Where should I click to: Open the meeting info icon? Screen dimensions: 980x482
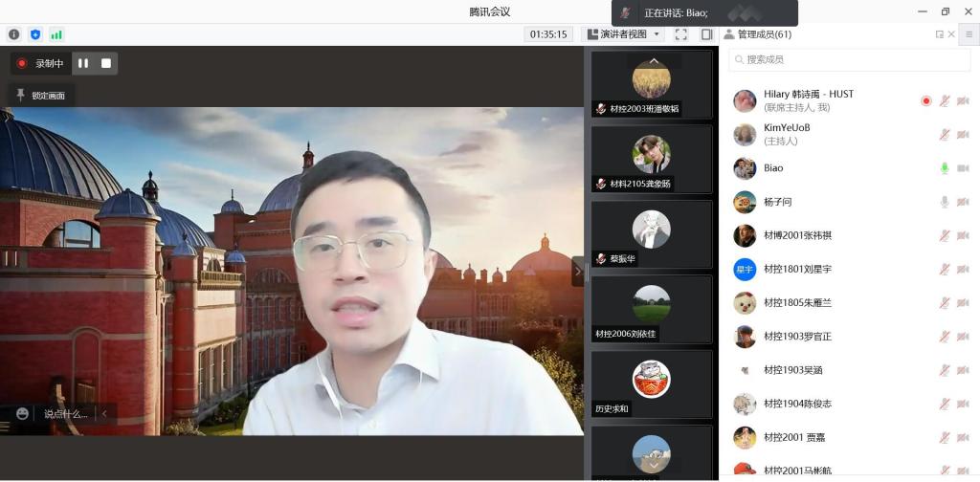(14, 34)
